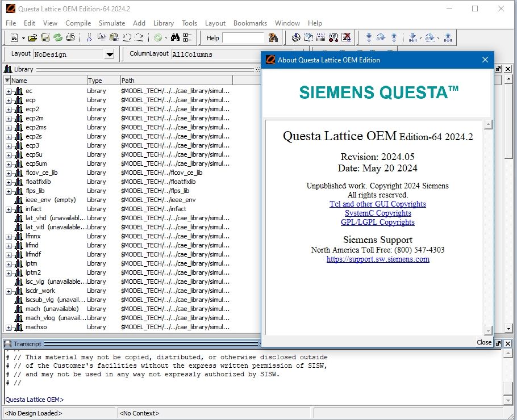This screenshot has height=420, width=517.
Task: Click the Close button in About dialog
Action: pos(483,342)
